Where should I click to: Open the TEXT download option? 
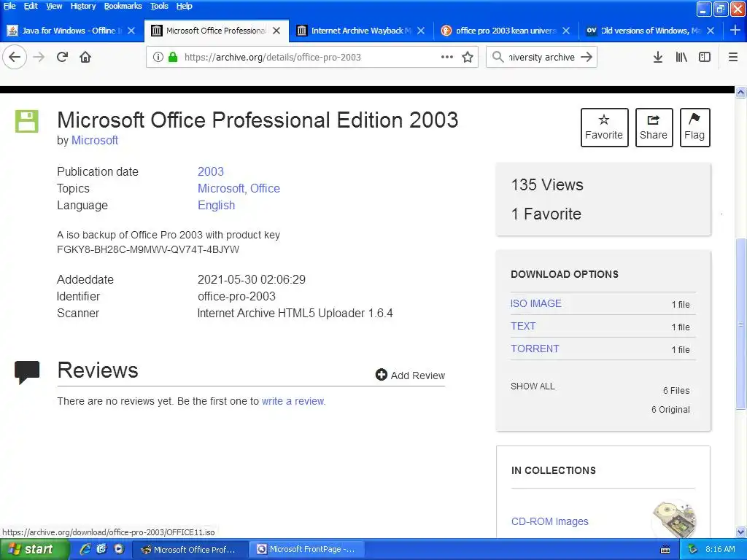523,326
